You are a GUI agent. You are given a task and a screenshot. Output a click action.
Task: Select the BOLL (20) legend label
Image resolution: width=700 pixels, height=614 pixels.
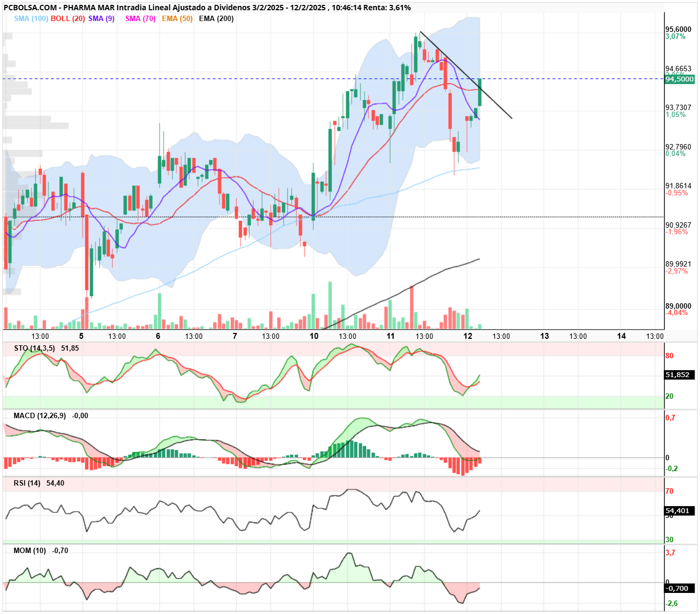click(68, 18)
